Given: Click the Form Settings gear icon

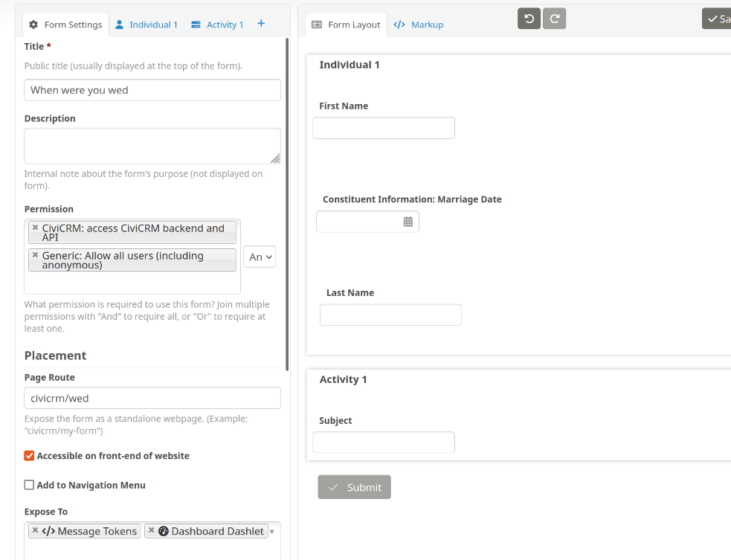Looking at the screenshot, I should point(33,25).
